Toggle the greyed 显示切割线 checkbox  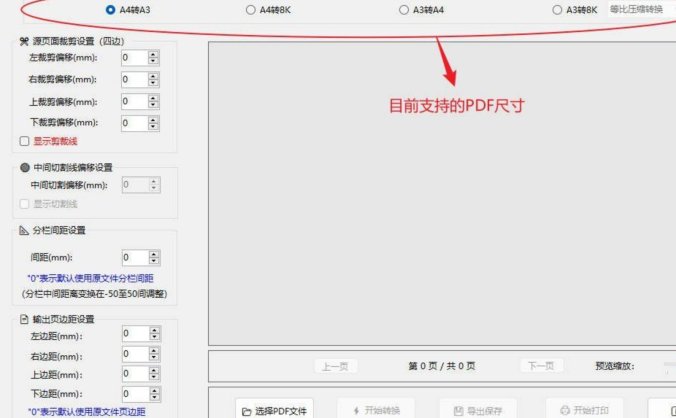pyautogui.click(x=25, y=204)
